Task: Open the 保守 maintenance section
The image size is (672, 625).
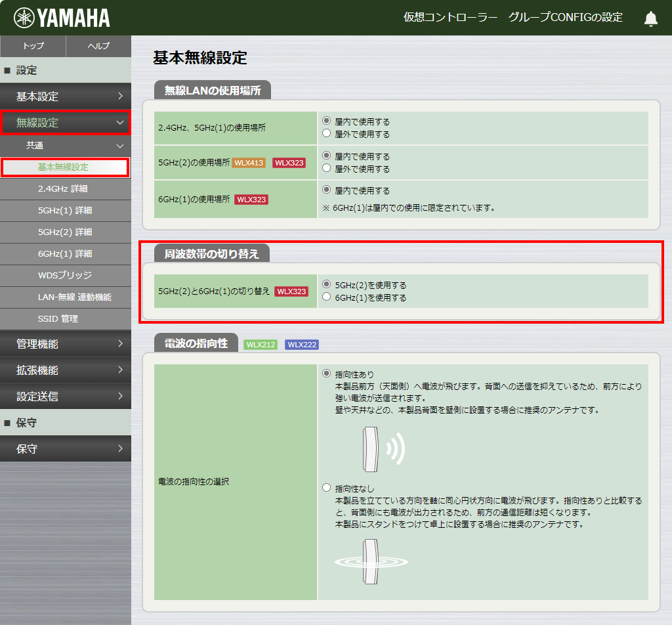Action: [x=65, y=448]
